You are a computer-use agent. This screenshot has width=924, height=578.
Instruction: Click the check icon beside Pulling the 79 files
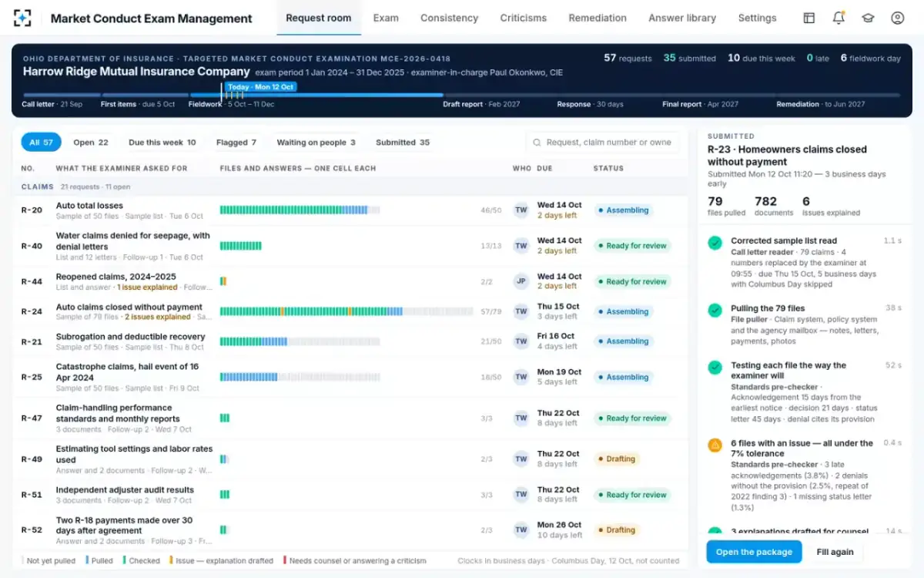coord(715,310)
